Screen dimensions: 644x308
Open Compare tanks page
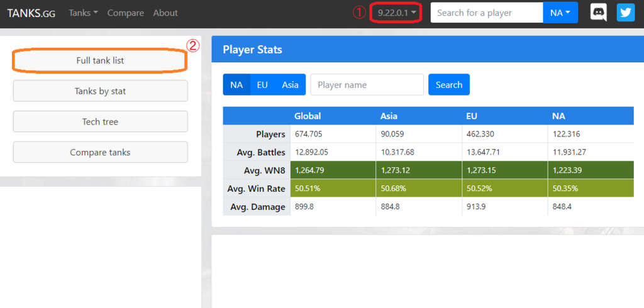100,152
